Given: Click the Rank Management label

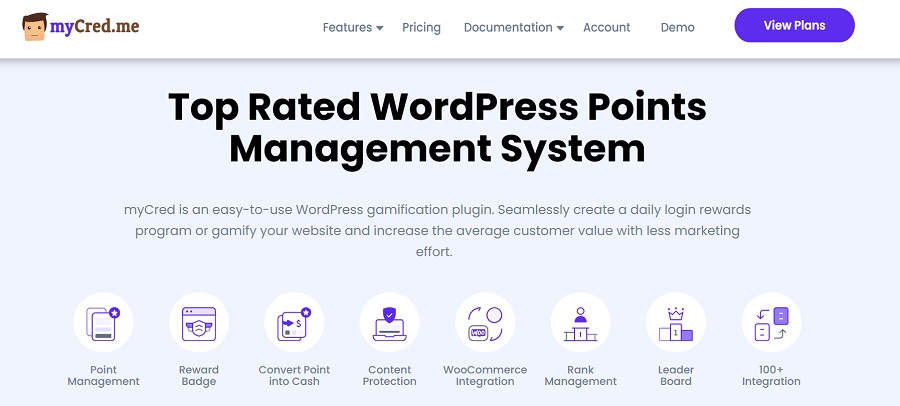Looking at the screenshot, I should pos(580,376).
